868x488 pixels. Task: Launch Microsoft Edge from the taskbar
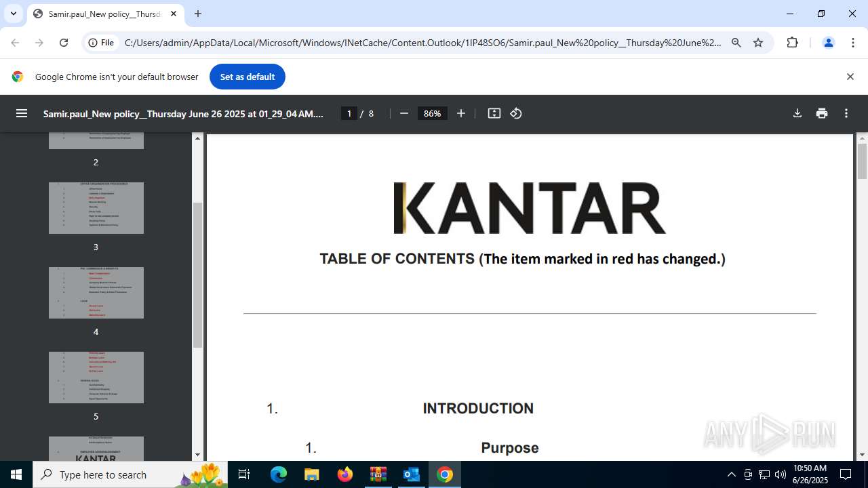[279, 474]
